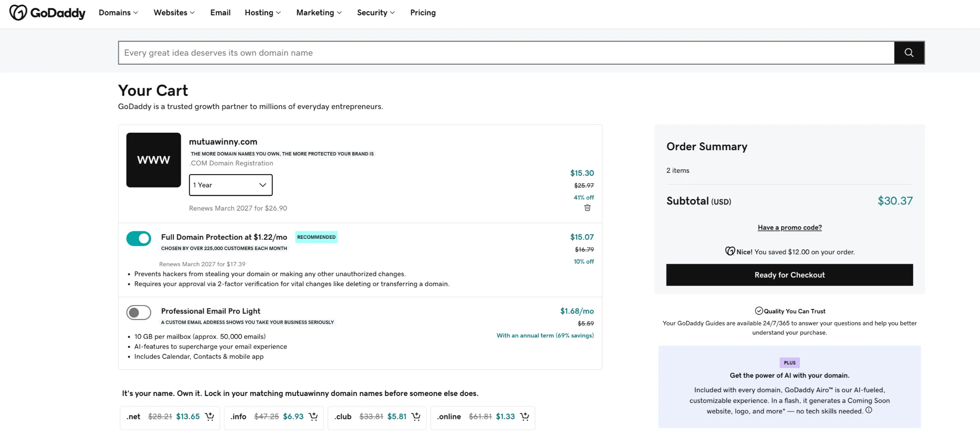
Task: Click the Order Summary heading
Action: 707,146
